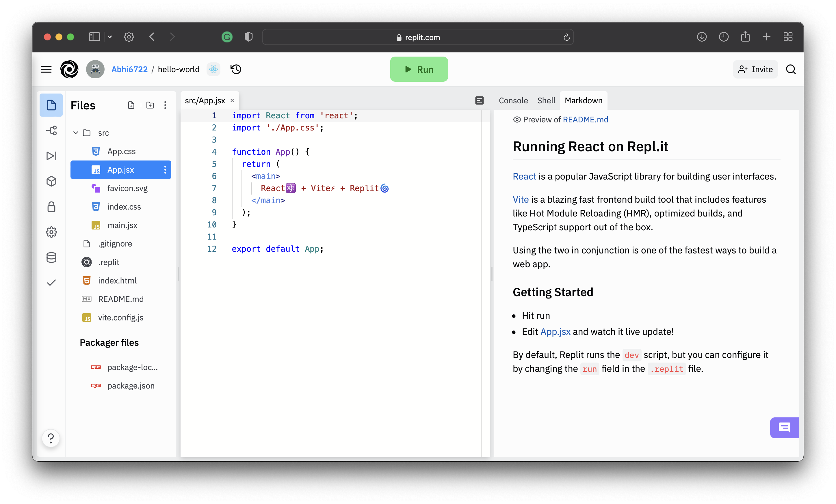The height and width of the screenshot is (504, 836).
Task: Open index.css in file tree
Action: 121,207
